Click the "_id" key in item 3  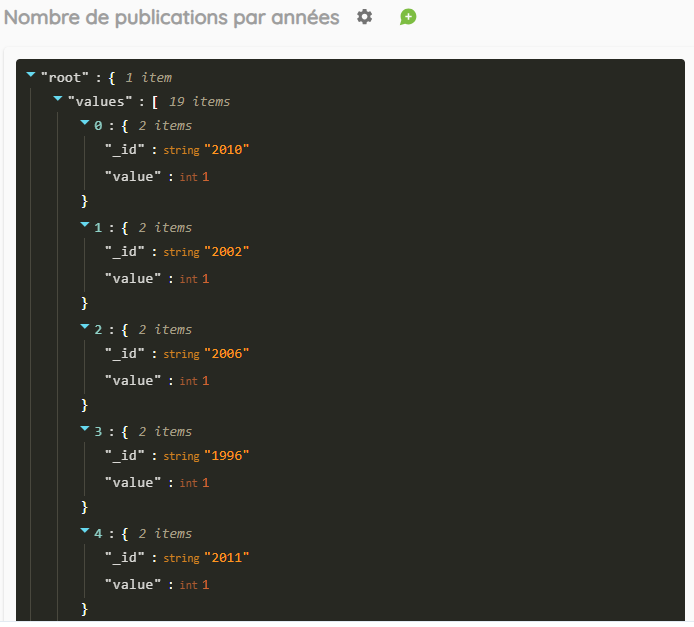pyautogui.click(x=125, y=456)
